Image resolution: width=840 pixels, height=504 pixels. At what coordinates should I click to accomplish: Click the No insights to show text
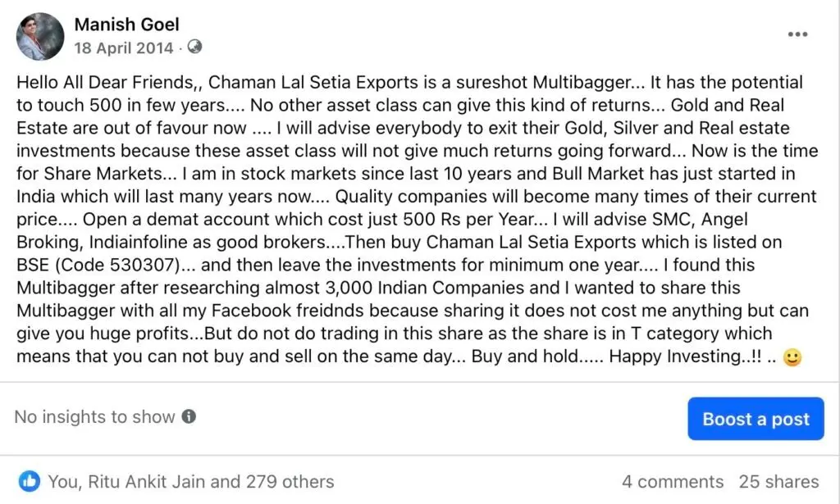pyautogui.click(x=94, y=417)
